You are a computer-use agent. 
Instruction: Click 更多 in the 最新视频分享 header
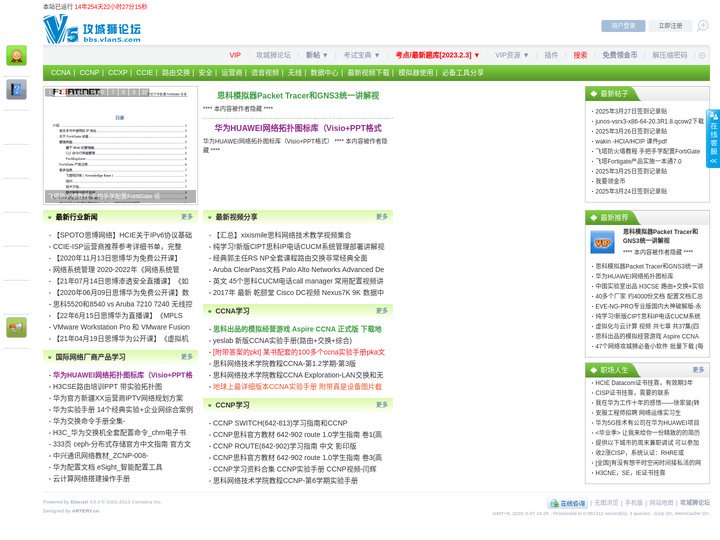(382, 217)
